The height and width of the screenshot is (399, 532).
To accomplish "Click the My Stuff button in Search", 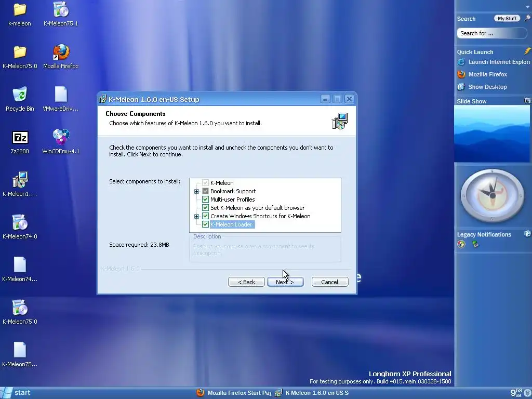I will pos(507,18).
